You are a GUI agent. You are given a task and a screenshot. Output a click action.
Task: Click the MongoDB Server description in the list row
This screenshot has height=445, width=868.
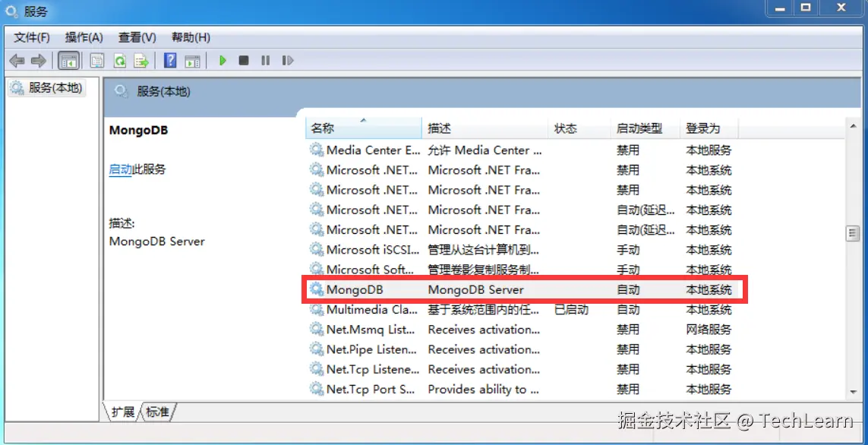(475, 289)
